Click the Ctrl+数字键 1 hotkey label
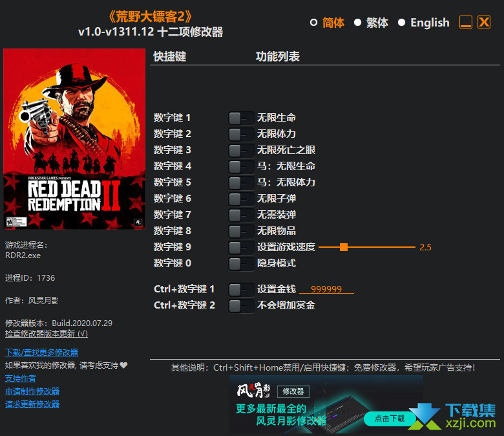The height and width of the screenshot is (436, 504). point(184,289)
